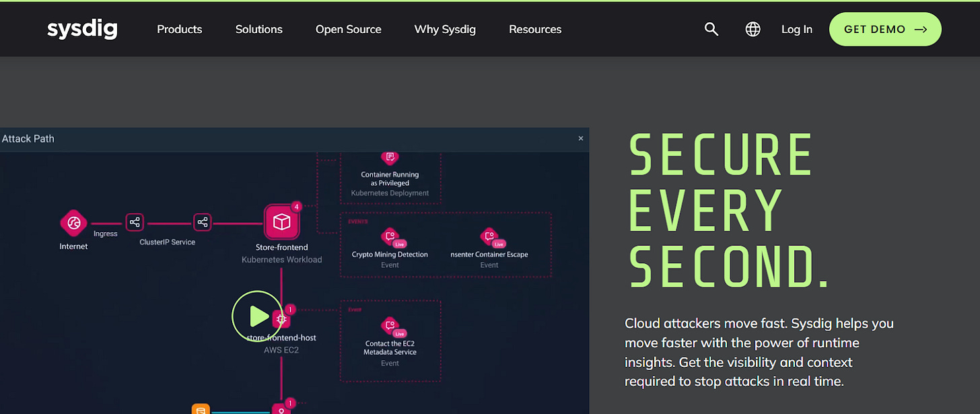Click the Store-frontend badge showing 4
980x414 pixels.
coord(296,207)
